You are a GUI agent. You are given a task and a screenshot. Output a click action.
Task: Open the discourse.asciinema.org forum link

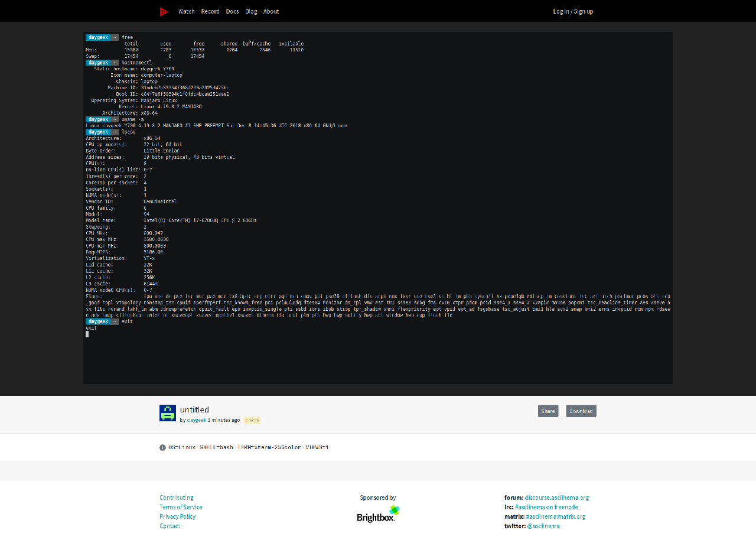coord(556,498)
